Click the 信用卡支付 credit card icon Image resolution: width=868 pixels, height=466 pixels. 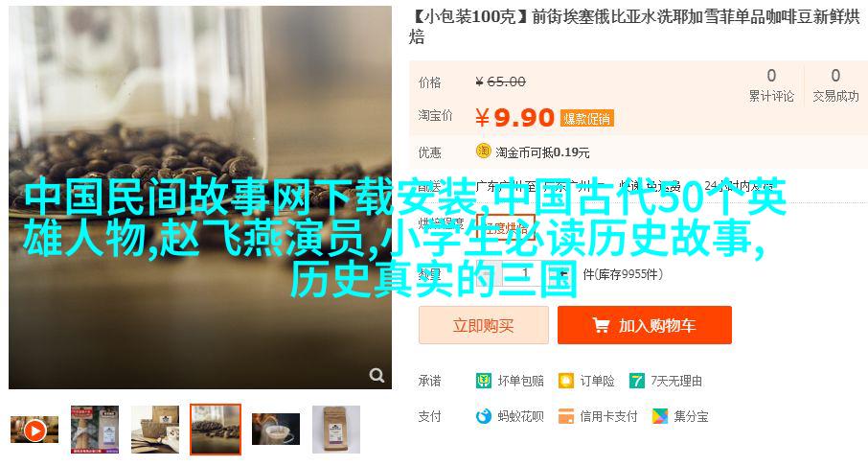(x=566, y=416)
